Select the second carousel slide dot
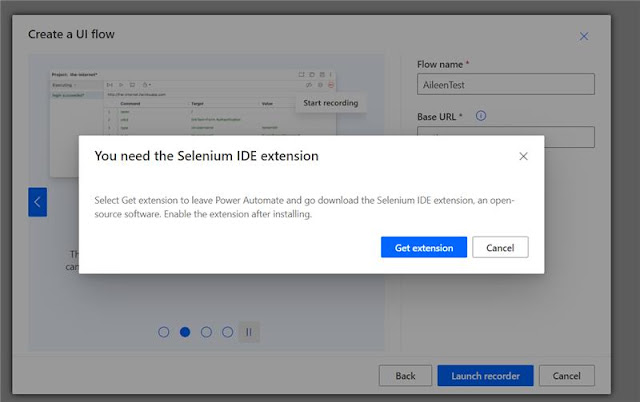Screen dimensions: 640x402 pos(185,332)
